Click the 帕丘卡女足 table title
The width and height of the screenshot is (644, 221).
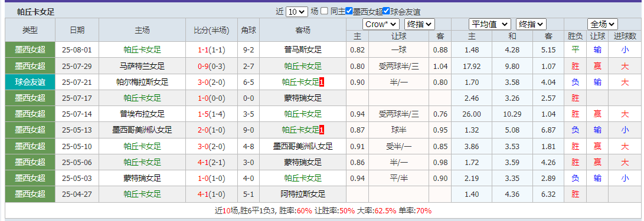point(36,12)
